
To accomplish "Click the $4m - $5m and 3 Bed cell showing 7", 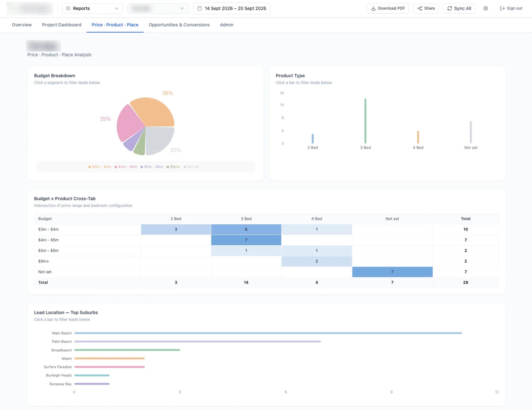I will point(246,240).
